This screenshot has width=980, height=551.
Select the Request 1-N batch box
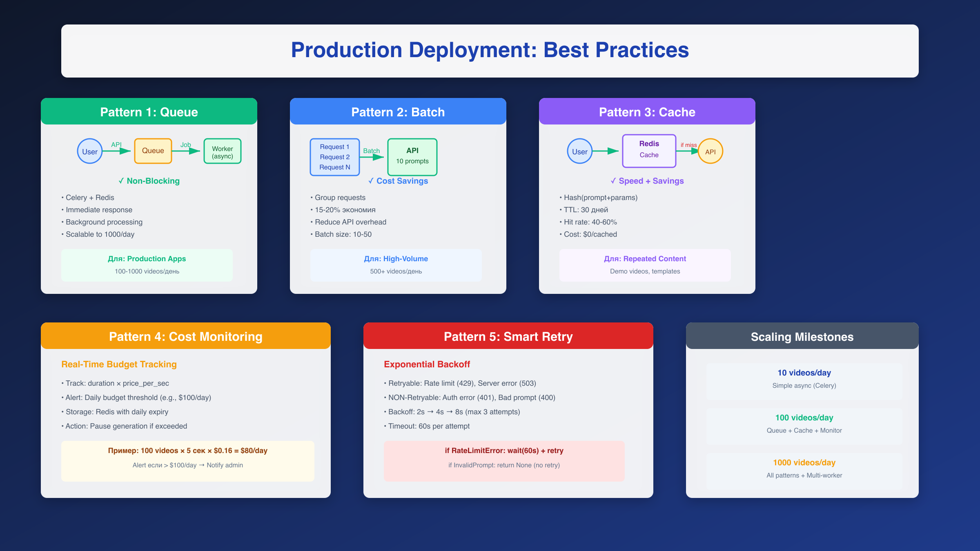(334, 157)
